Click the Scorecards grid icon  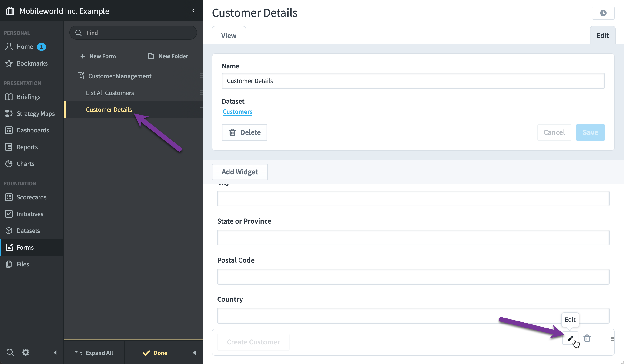(x=9, y=197)
